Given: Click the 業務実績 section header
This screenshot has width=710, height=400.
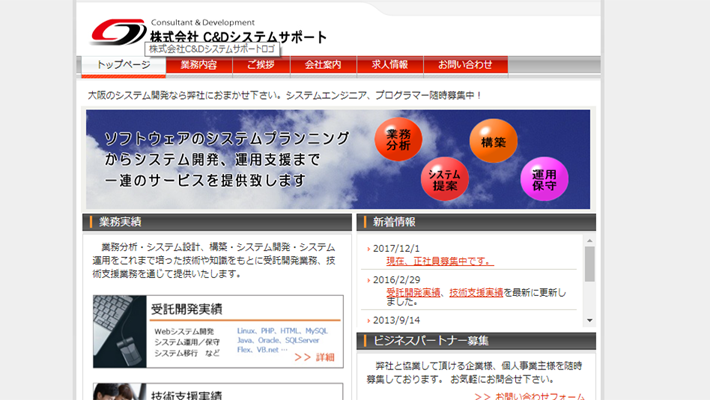Looking at the screenshot, I should (217, 222).
